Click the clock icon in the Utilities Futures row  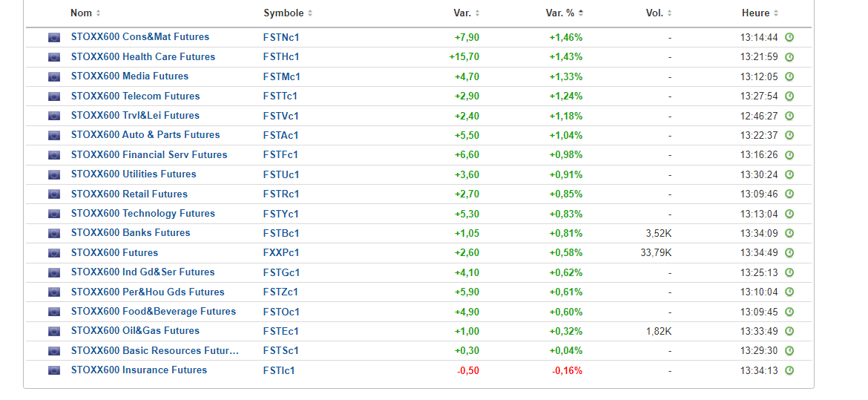(x=789, y=174)
